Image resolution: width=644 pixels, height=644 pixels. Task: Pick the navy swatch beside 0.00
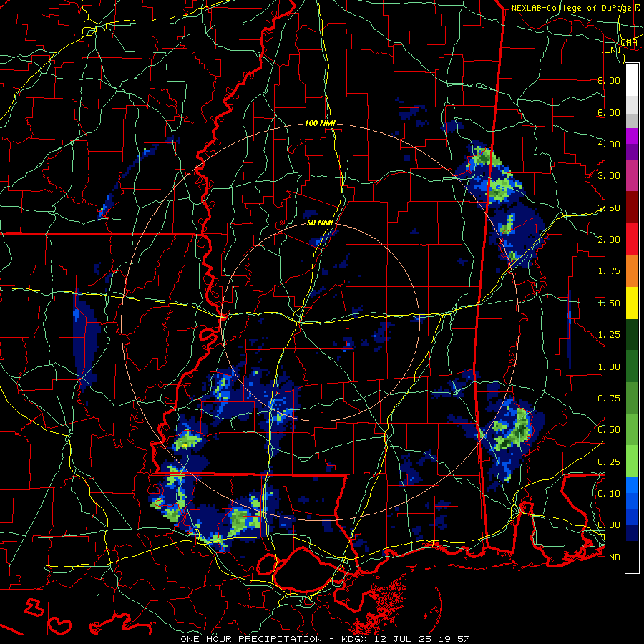632,532
